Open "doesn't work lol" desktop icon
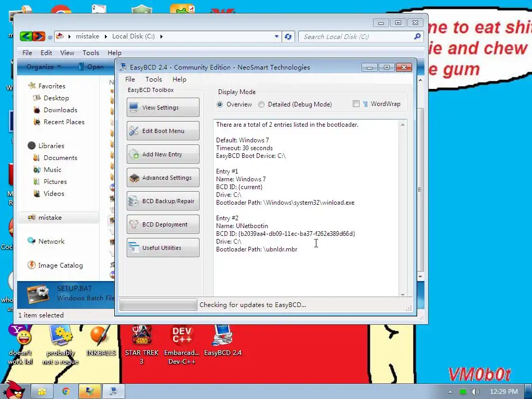This screenshot has height=399, width=532. point(20,344)
